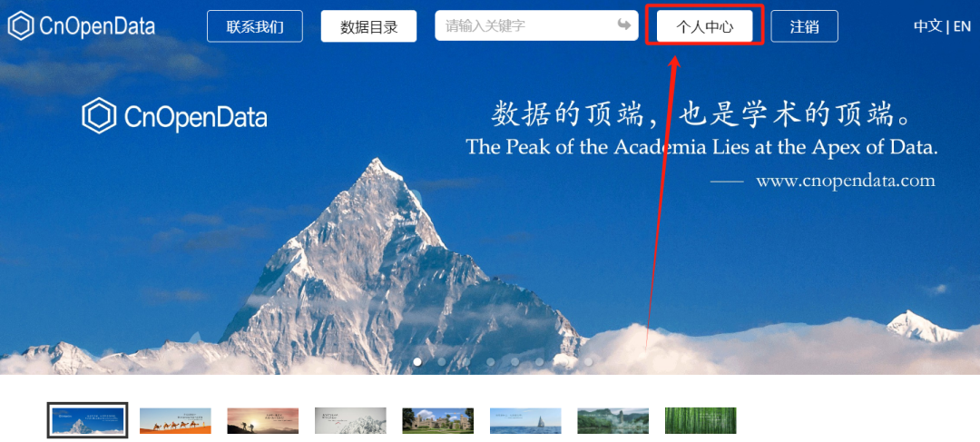The image size is (980, 442).
Task: Click the www.cnopendata.com banner text
Action: pos(845,182)
